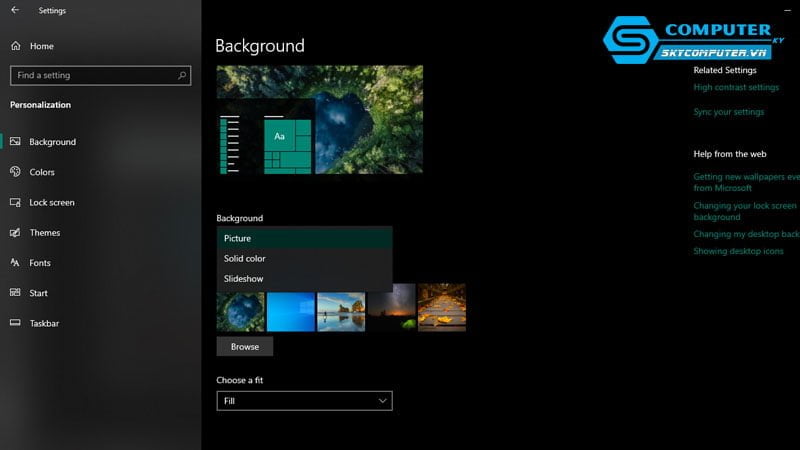Select the beach rocks wallpaper thumbnail

pos(341,312)
